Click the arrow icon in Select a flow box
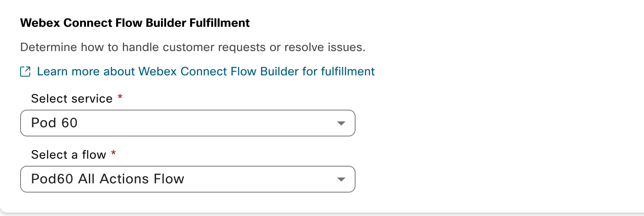Viewport: 644px width, 216px height. click(341, 180)
